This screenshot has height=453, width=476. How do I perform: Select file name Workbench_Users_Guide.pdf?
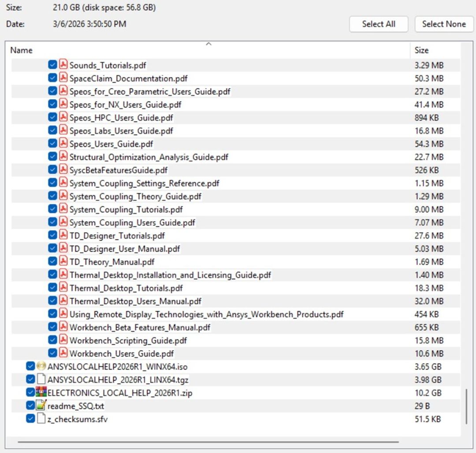[122, 353]
